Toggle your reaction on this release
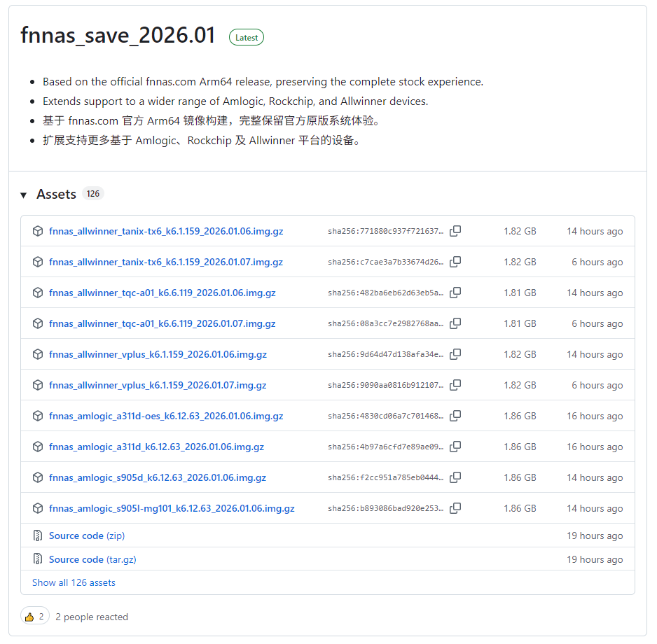The image size is (657, 644). 34,617
